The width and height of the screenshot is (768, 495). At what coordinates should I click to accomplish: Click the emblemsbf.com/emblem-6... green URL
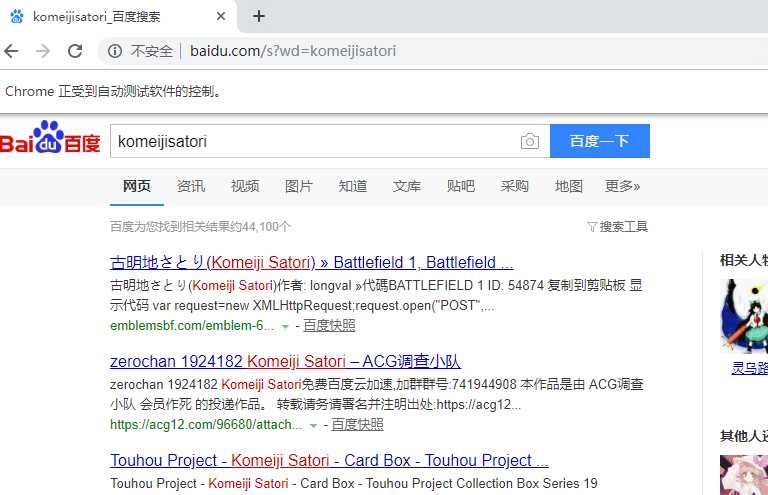click(192, 326)
